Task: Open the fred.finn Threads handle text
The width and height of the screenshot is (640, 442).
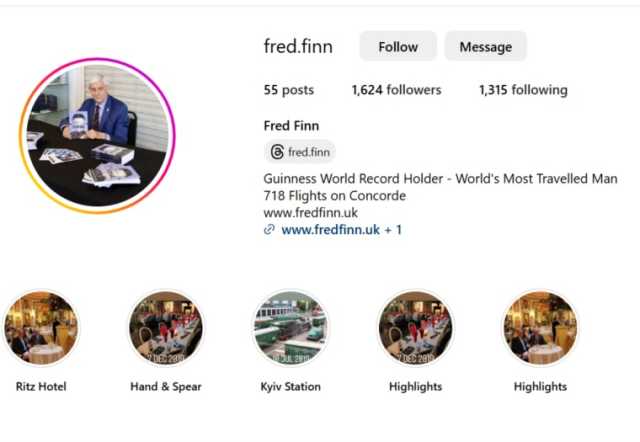Action: (x=309, y=152)
